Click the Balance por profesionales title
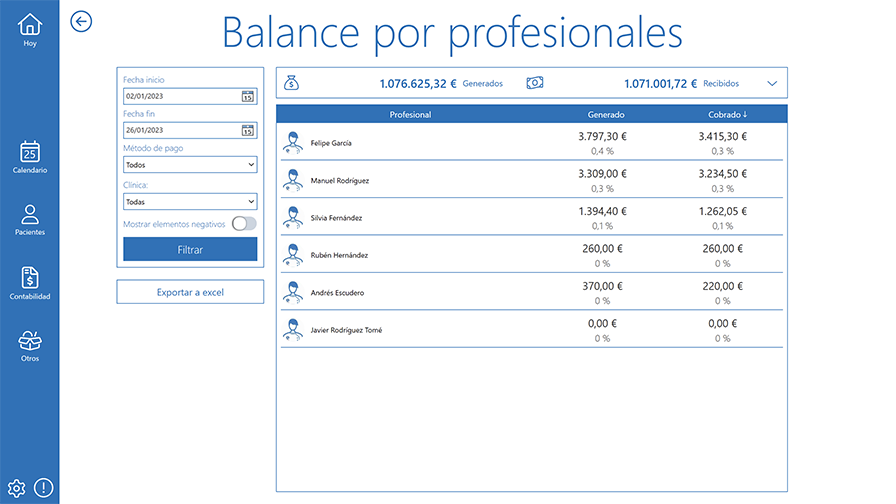Screen dimensions: 896x504 point(452,33)
